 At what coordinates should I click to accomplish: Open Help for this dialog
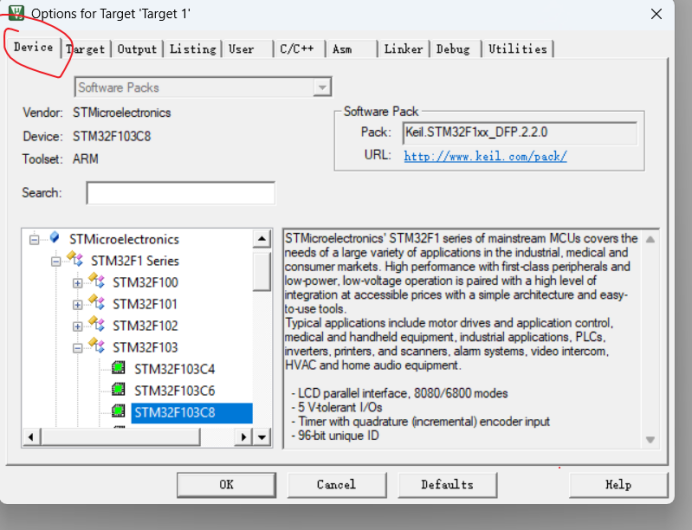618,485
